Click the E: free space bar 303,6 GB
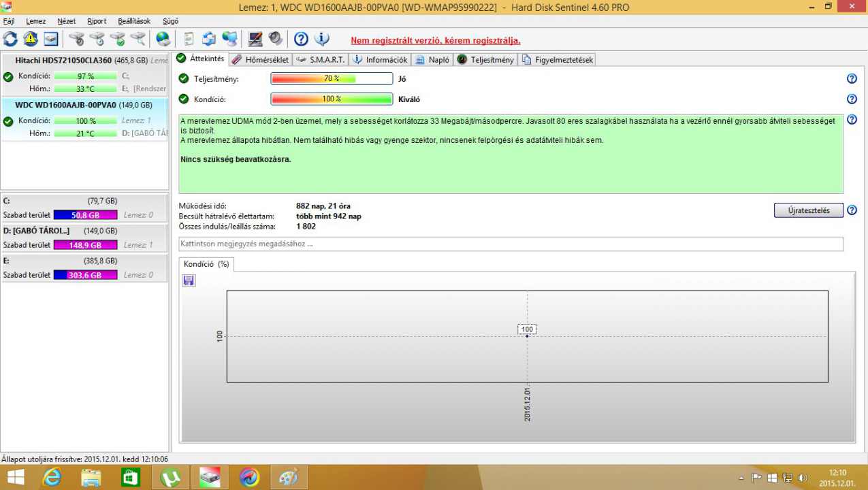Viewport: 868px width, 490px height. coord(85,275)
